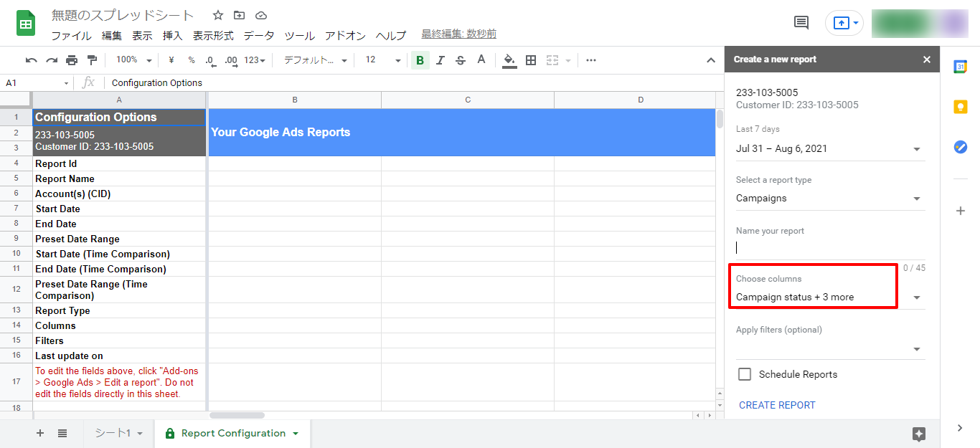Open the Apply filters dropdown
Screen dimensions: 980x448
(x=830, y=349)
